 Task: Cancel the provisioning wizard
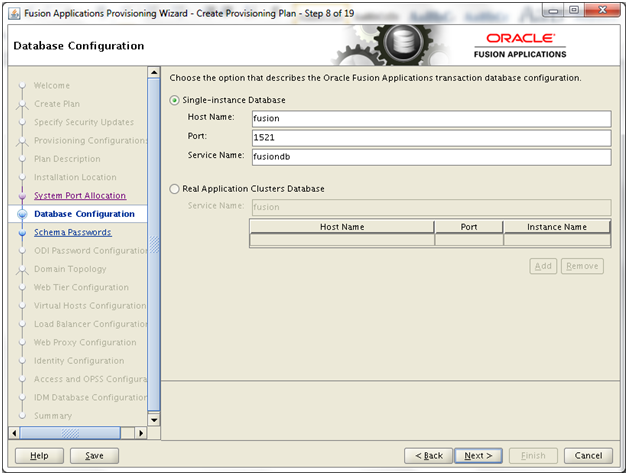tap(588, 456)
